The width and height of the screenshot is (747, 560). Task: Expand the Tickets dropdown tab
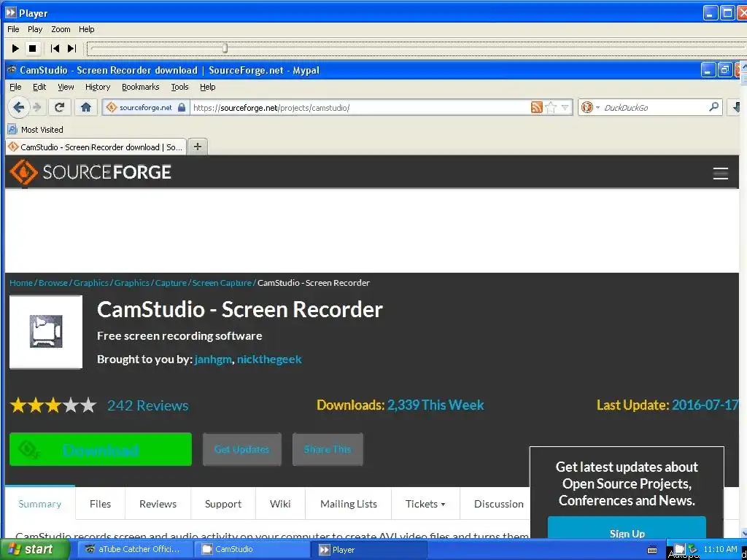(x=425, y=504)
